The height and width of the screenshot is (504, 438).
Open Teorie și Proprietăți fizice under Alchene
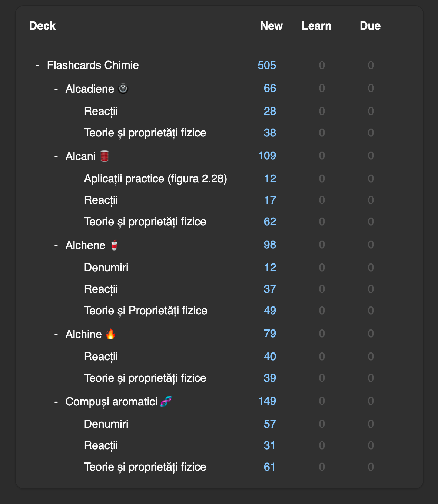tap(145, 311)
